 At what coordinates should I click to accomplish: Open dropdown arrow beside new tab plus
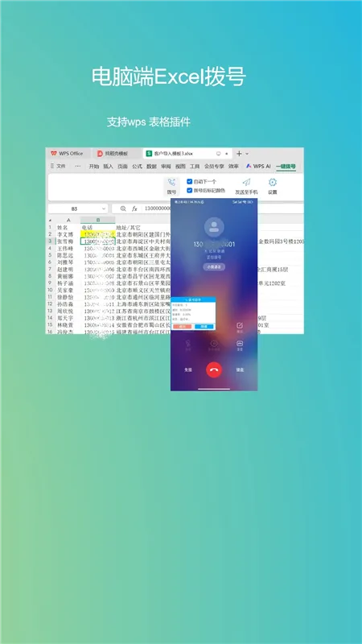[x=247, y=154]
